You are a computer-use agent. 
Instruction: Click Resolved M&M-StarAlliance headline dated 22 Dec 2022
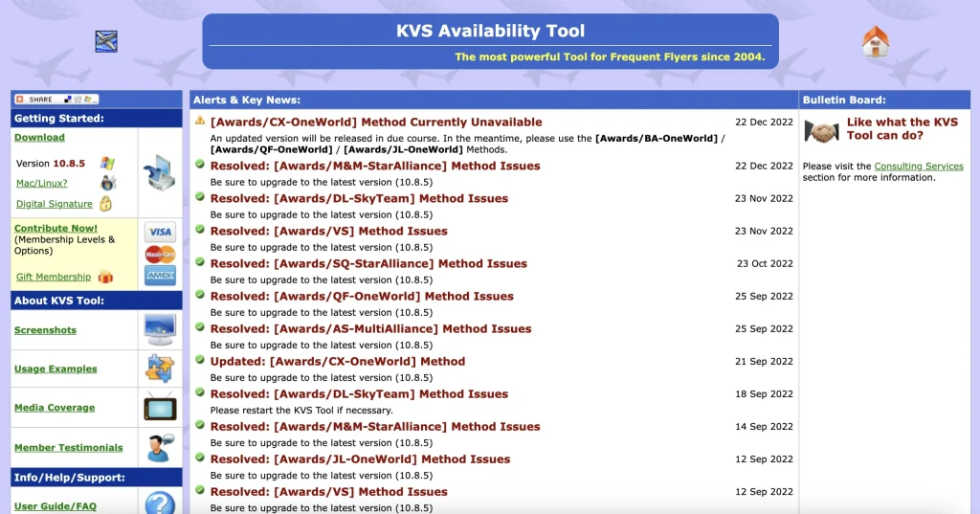(x=375, y=166)
